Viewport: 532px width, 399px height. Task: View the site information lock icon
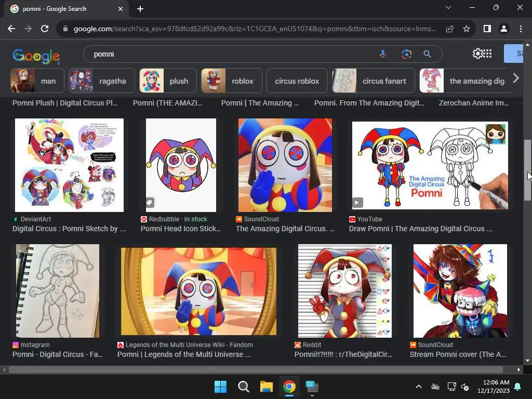(x=66, y=29)
